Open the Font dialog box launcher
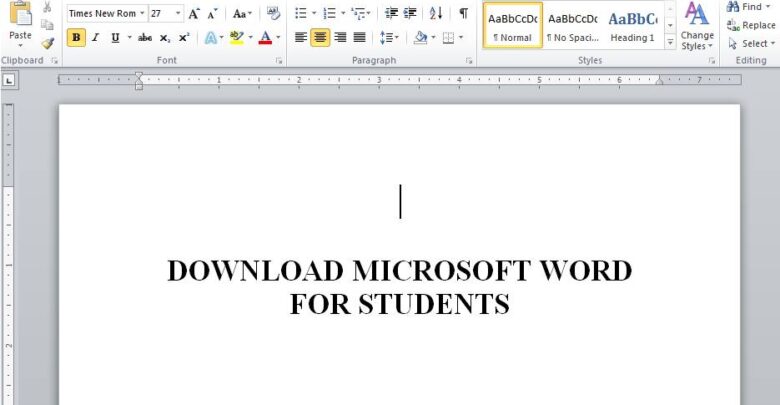780x405 pixels. click(x=279, y=61)
